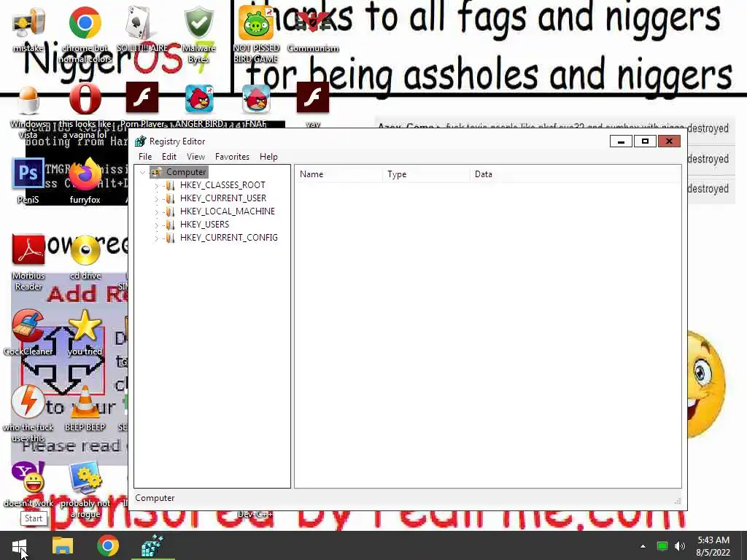Expand the HKEY_CLASSES_ROOT key
This screenshot has height=560, width=747.
156,186
